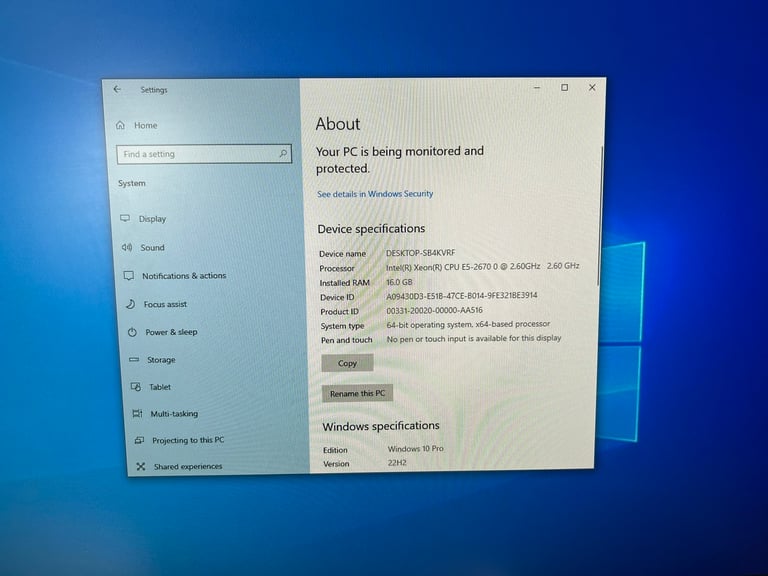Copy the device specifications
The height and width of the screenshot is (576, 768).
[x=347, y=363]
